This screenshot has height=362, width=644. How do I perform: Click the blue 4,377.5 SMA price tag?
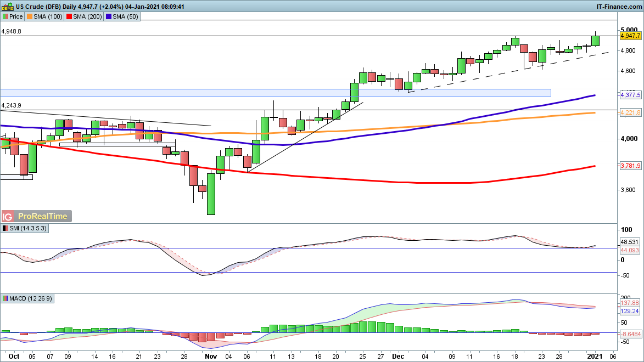(x=630, y=95)
